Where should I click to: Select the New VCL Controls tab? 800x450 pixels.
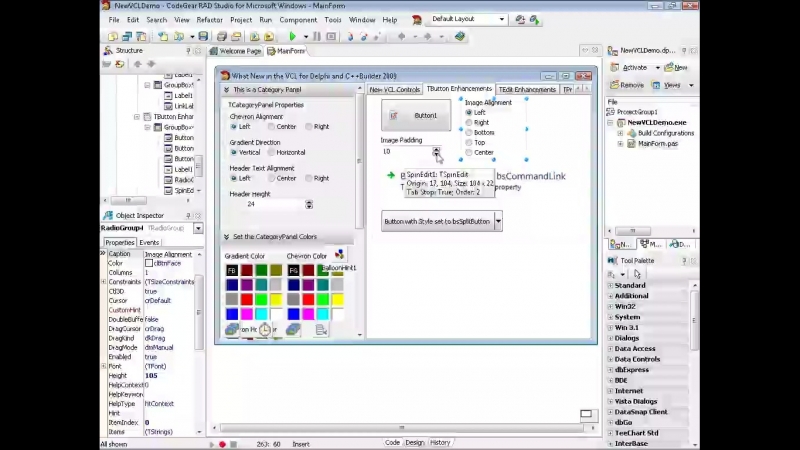coord(394,89)
